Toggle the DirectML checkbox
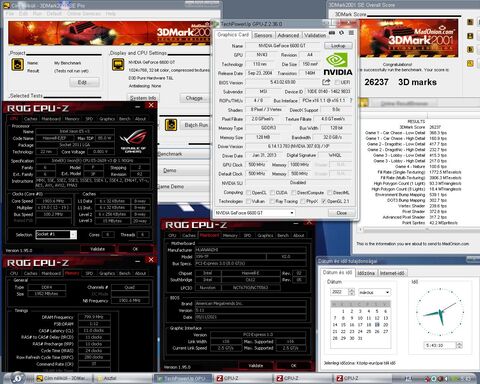The image size is (480, 384). [x=329, y=193]
